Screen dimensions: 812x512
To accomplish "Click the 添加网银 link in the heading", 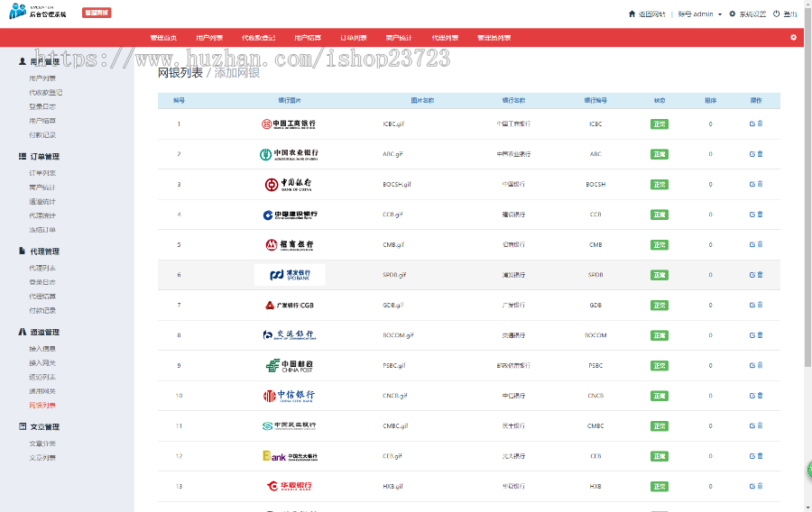I will 237,73.
